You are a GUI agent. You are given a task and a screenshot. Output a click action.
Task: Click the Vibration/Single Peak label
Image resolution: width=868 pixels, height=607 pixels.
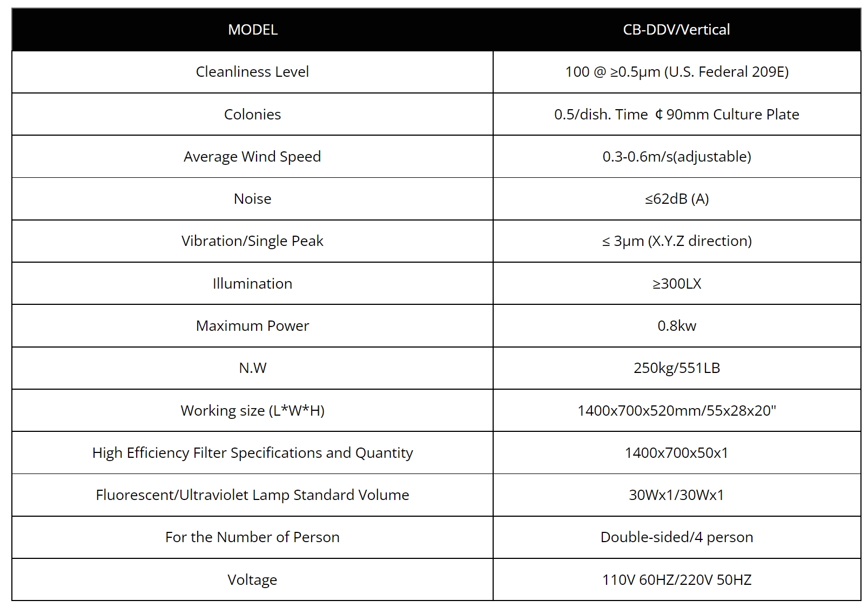pos(252,241)
